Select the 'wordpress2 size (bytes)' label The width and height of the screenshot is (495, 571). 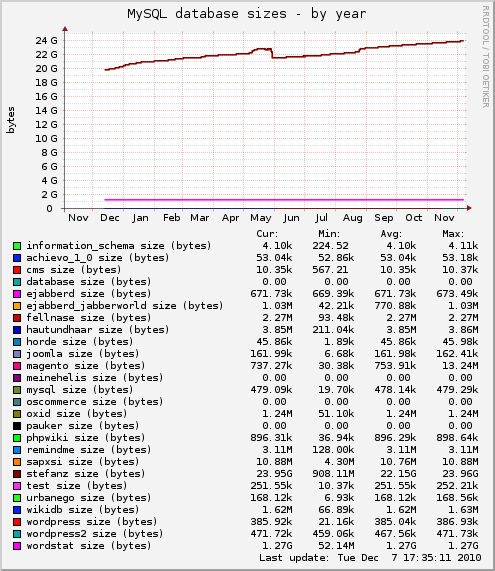click(x=95, y=534)
